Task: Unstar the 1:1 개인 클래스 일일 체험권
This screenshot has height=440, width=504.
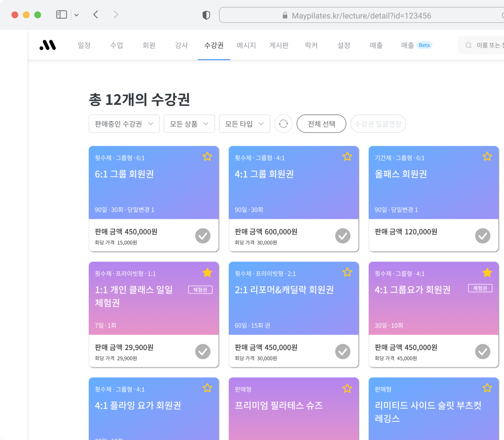Action: click(207, 272)
